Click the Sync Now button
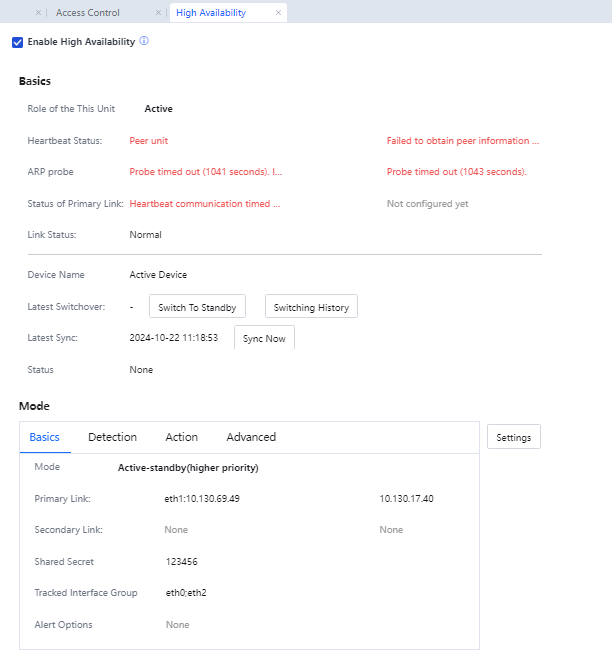The height and width of the screenshot is (667, 612). tap(264, 338)
